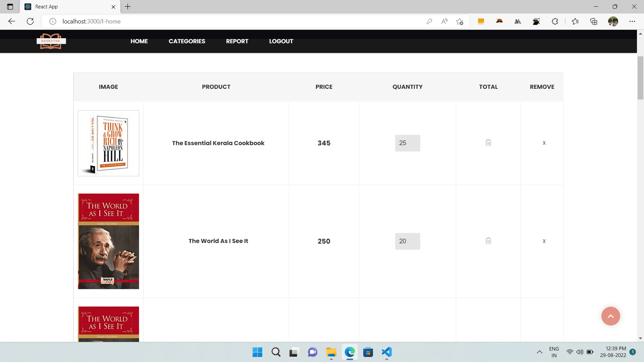Open the tab actions icon at top left

tap(10, 7)
